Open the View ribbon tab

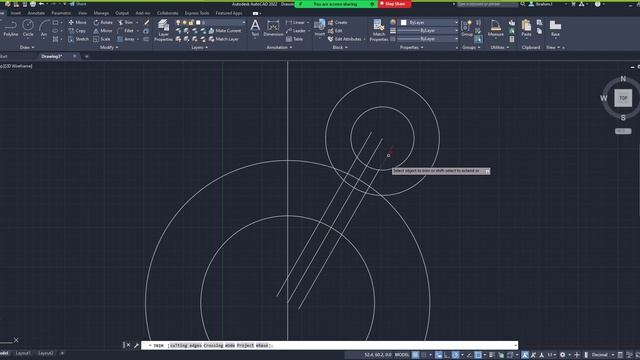pos(82,13)
